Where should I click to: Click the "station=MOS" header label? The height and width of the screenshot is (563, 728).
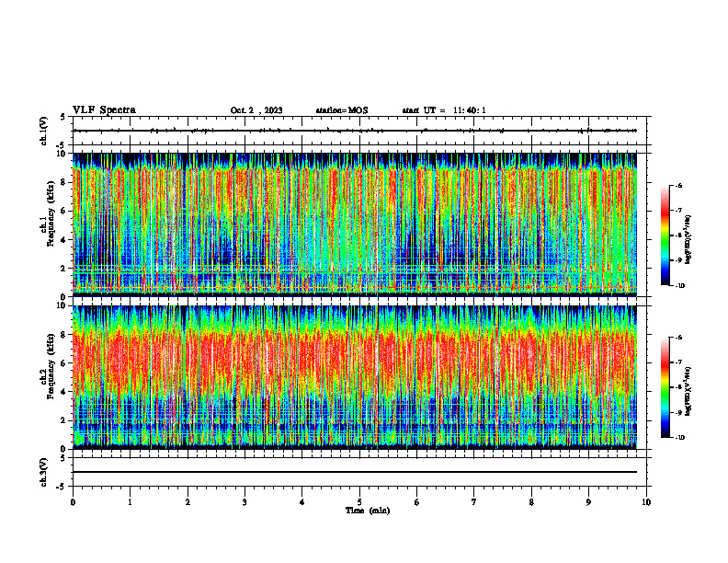342,110
